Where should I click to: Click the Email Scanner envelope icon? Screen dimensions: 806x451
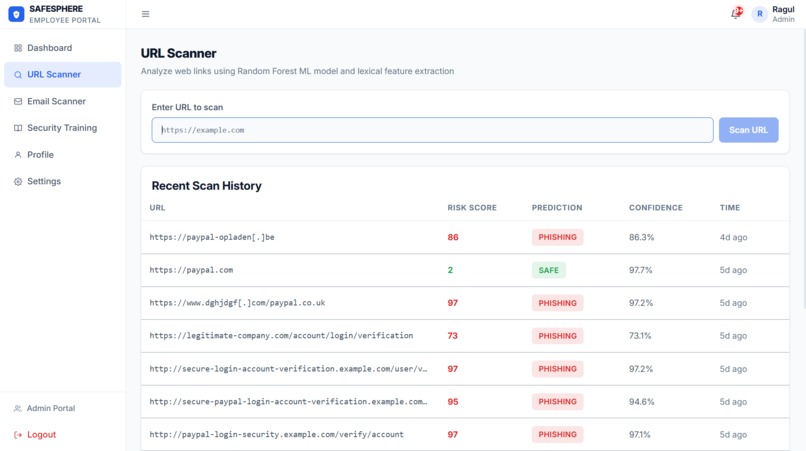pyautogui.click(x=18, y=101)
